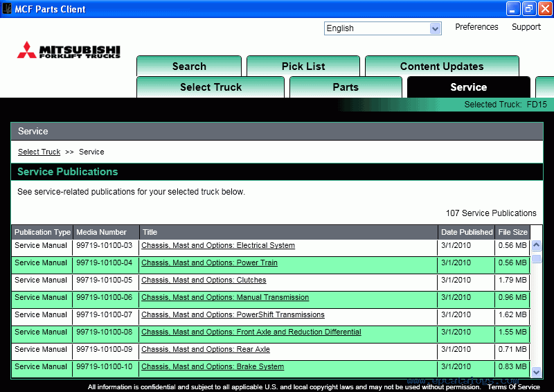Open Chassis, Mast and Options: Clutches

tap(204, 280)
